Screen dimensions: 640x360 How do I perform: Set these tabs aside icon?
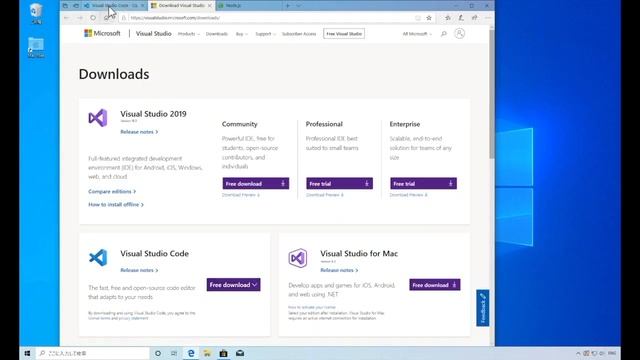click(76, 6)
